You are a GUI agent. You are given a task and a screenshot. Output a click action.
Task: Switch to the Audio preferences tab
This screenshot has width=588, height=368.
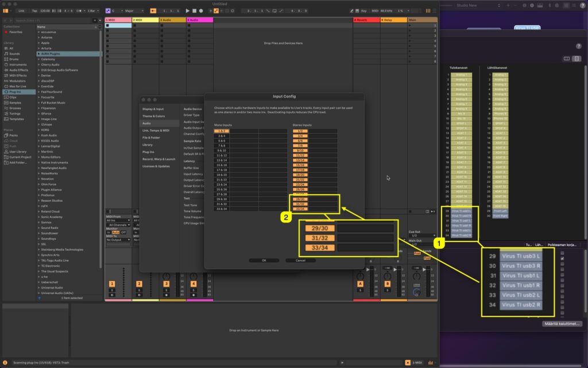(148, 122)
